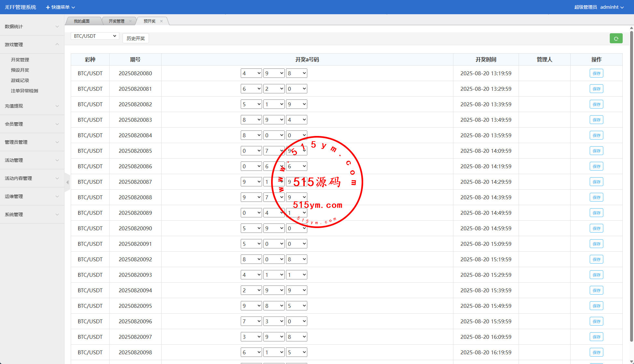Click the vertical scrollbar on the right
634x364 pixels.
(631, 186)
